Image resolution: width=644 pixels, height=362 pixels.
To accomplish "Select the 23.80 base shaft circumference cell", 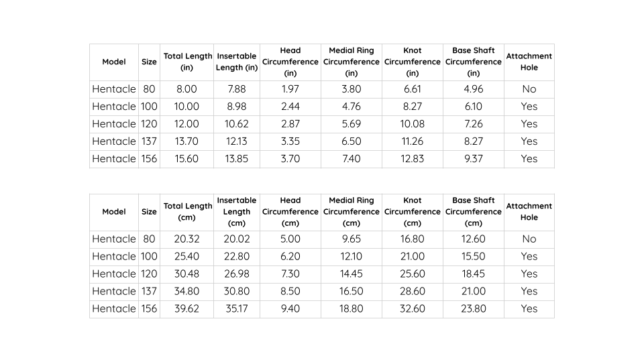I will [x=474, y=309].
